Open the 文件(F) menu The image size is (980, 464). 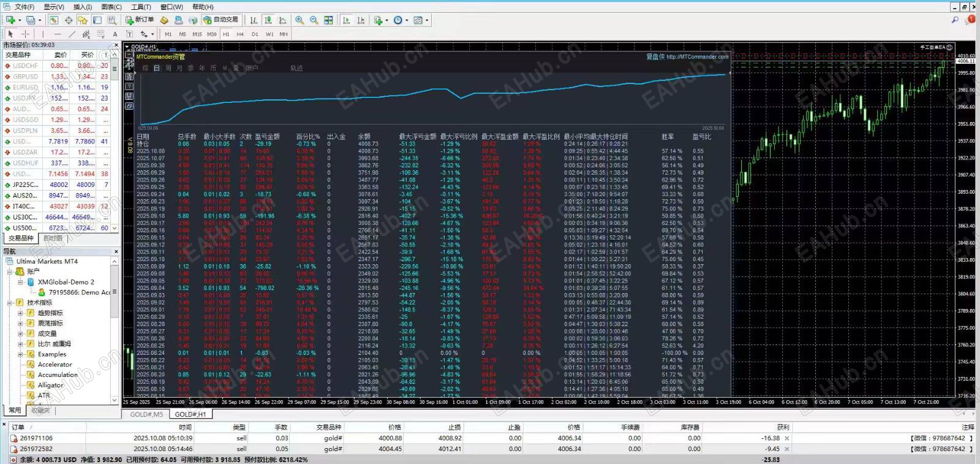pyautogui.click(x=24, y=7)
